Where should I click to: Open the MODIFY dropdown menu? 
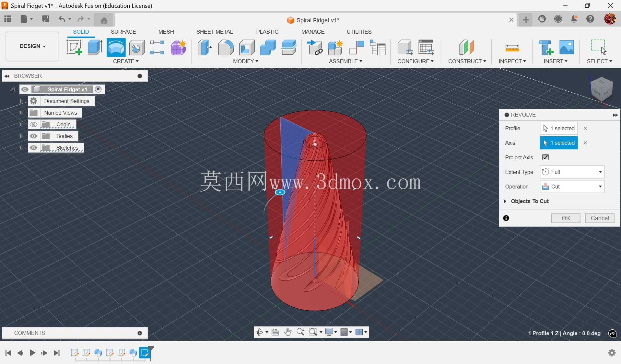coord(245,61)
